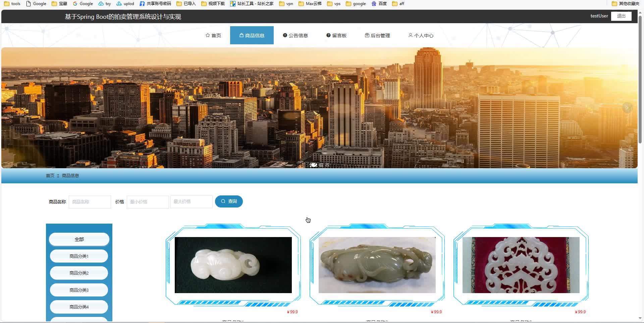This screenshot has width=644, height=323.
Task: Select the 商品信息 navigation tab
Action: pos(252,35)
